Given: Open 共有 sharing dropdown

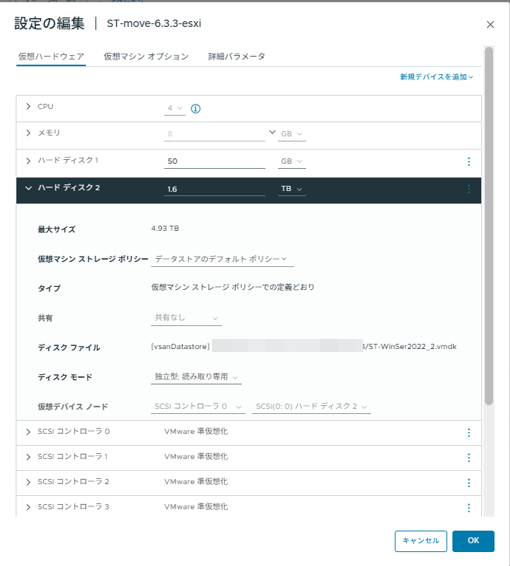Looking at the screenshot, I should tap(186, 318).
